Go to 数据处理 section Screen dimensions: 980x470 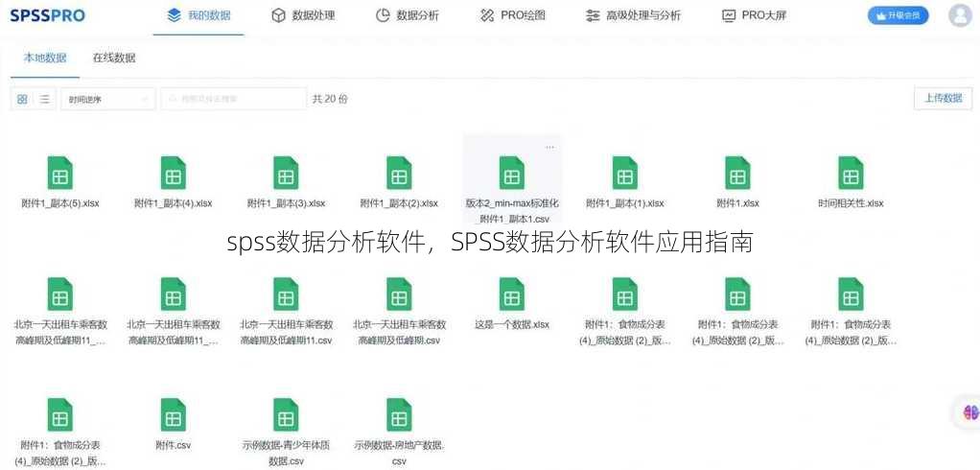(x=303, y=15)
